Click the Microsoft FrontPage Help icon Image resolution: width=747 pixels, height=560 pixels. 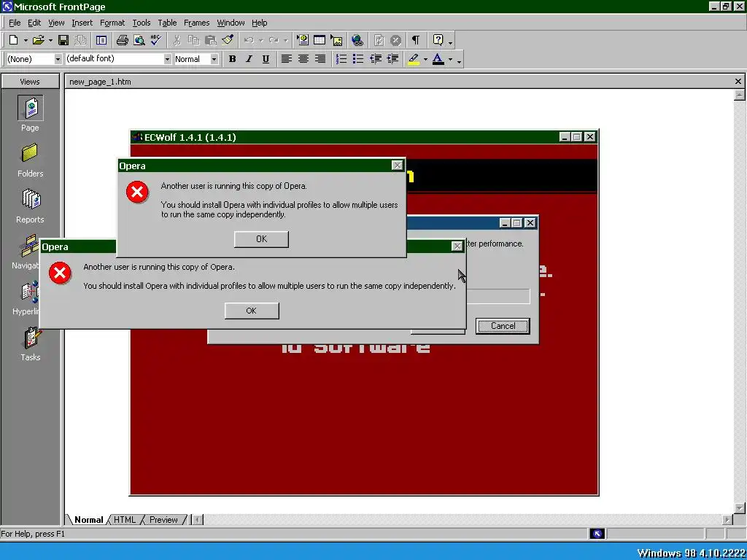438,41
